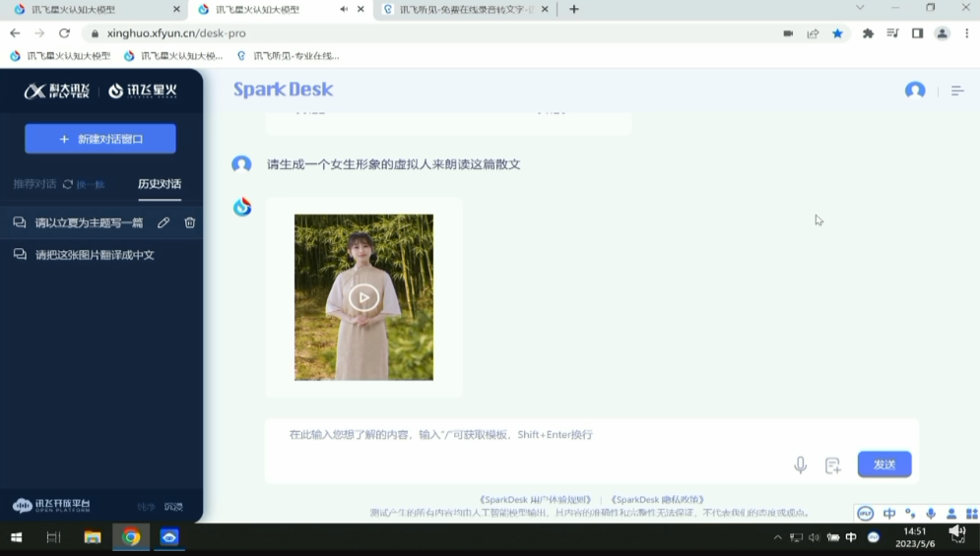The width and height of the screenshot is (980, 556).
Task: Play the virtual human video
Action: (x=363, y=297)
